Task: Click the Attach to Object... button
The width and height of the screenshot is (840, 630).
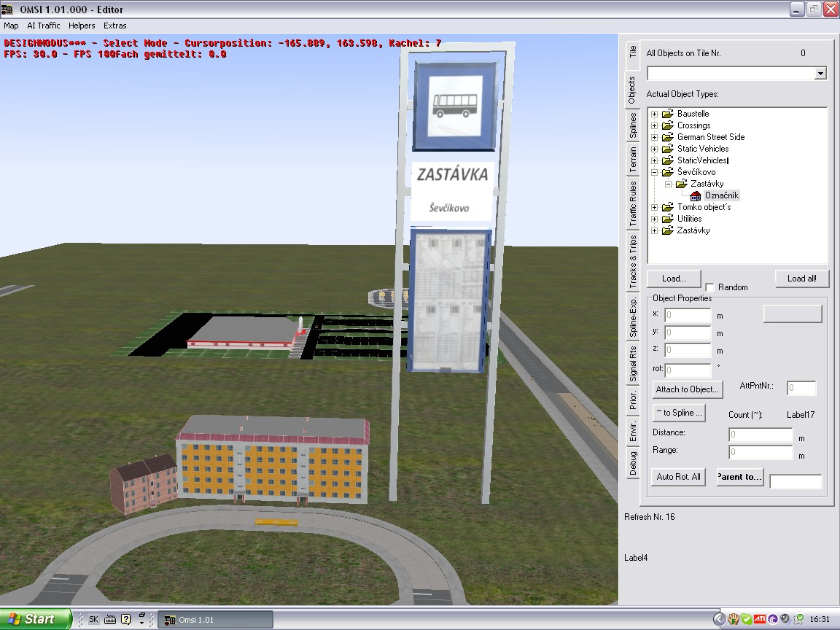Action: [688, 389]
